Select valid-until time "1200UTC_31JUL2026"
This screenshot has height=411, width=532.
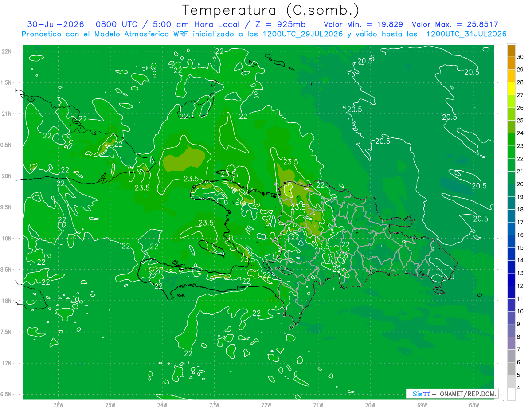466,34
